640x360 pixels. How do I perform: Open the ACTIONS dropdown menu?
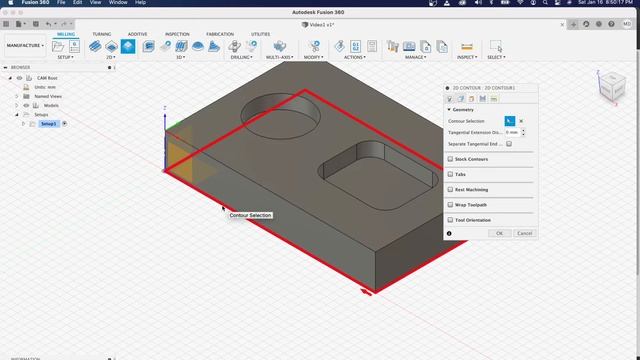(x=355, y=57)
